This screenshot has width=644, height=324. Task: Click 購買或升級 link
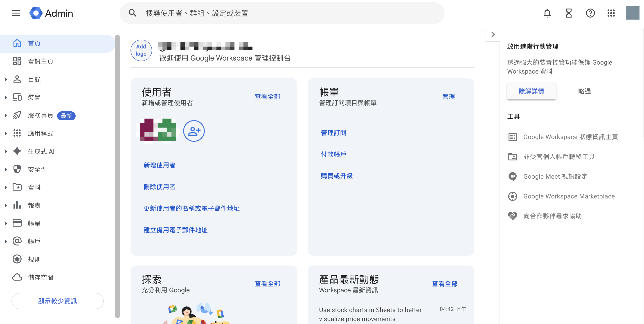pyautogui.click(x=337, y=176)
